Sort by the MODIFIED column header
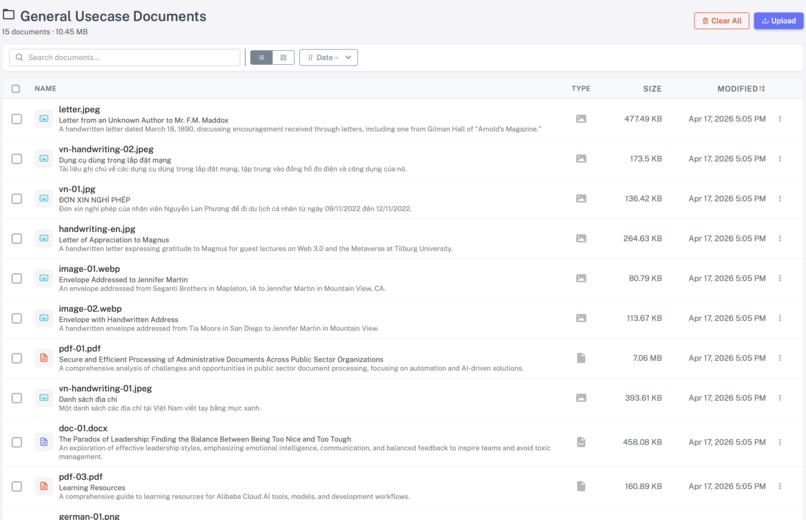The image size is (806, 520). click(741, 89)
